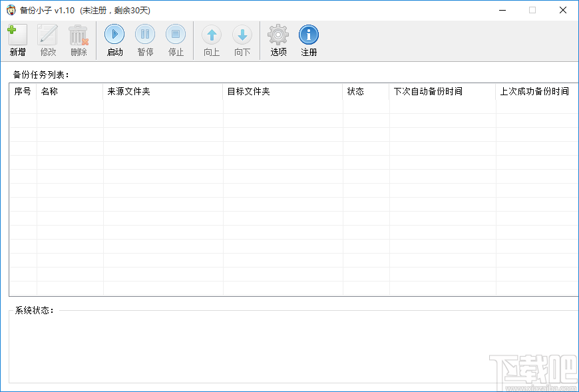Click the 备份小子 app icon in titlebar
The image size is (579, 392).
tap(10, 10)
